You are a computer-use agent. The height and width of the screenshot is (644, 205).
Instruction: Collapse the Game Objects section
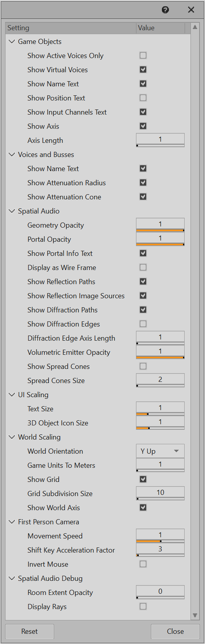tap(12, 41)
